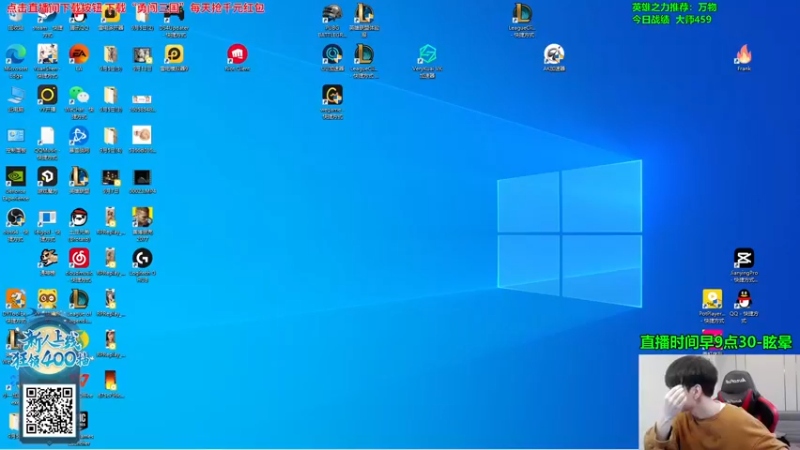Select the anime girl shortcut icon
Image resolution: width=800 pixels, height=450 pixels.
[x=47, y=54]
